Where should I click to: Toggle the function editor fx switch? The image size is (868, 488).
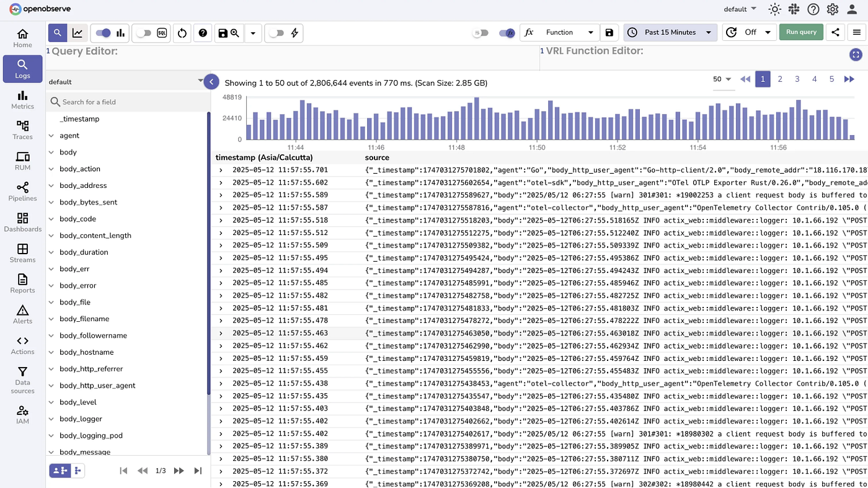[x=507, y=33]
